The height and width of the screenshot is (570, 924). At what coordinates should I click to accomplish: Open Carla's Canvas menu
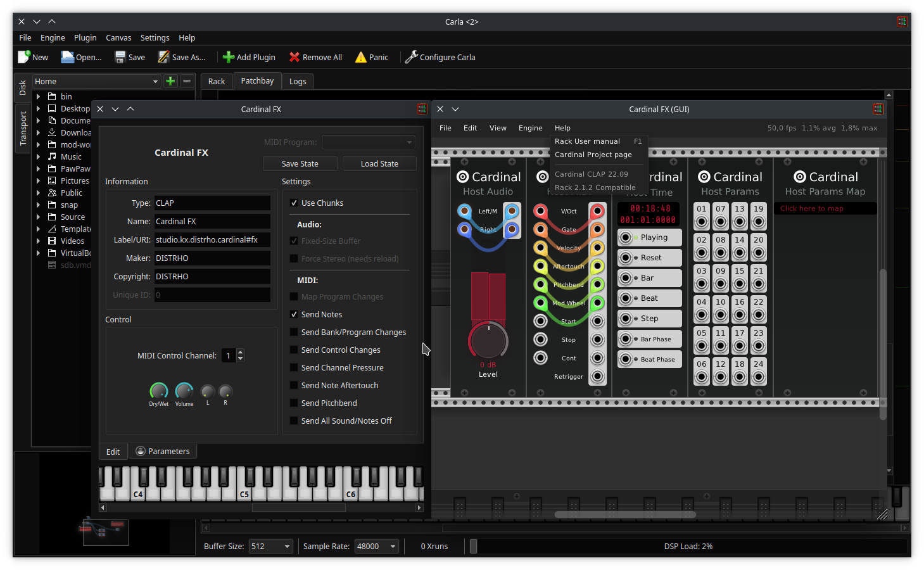click(118, 37)
